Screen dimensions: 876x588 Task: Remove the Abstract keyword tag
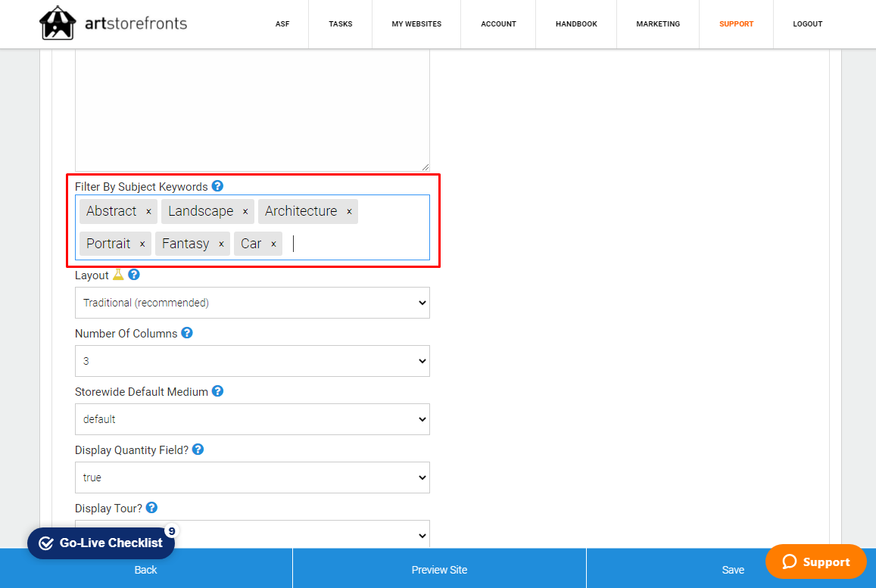148,212
